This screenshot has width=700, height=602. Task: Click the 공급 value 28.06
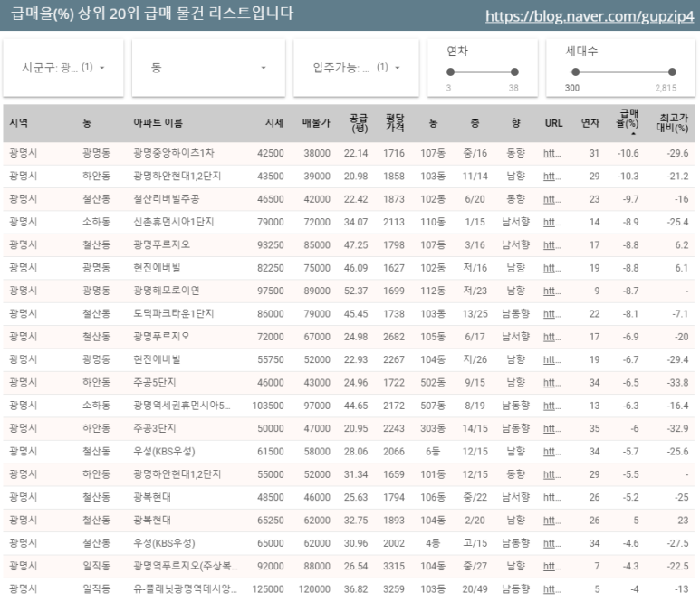click(356, 452)
